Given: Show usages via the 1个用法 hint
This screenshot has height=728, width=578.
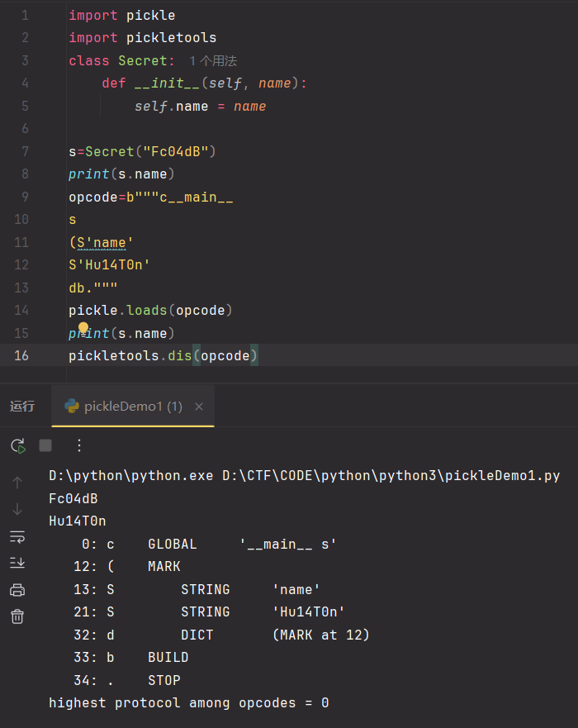Looking at the screenshot, I should pos(213,61).
